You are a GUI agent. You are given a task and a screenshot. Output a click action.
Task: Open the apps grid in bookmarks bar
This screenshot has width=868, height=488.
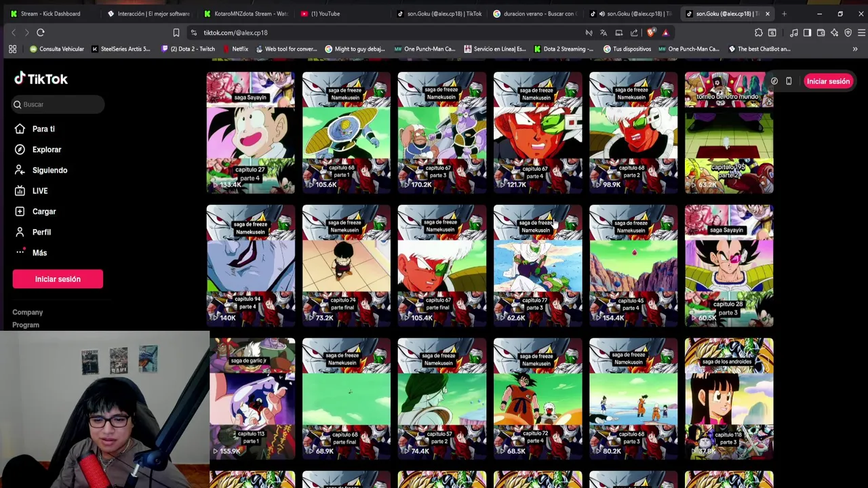tap(12, 49)
